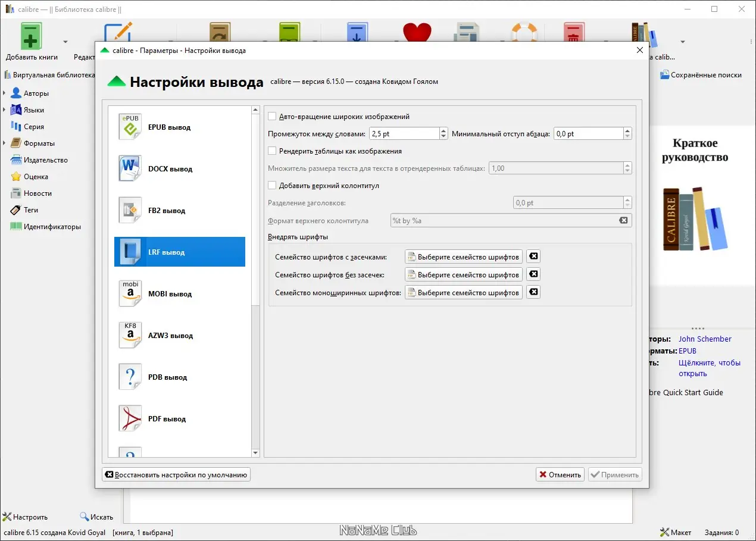Select DOCX output in the format list
Image resolution: width=756 pixels, height=541 pixels.
(180, 169)
